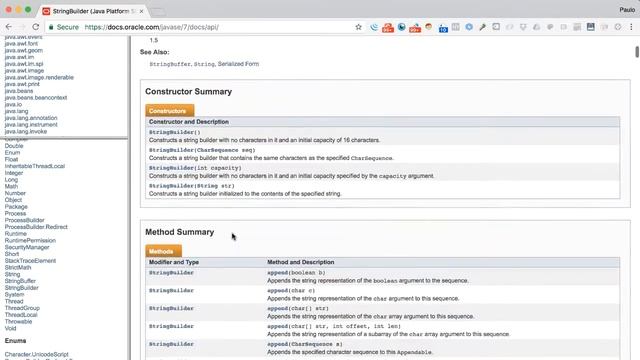Open the append(char[] str) method link

(x=298, y=309)
